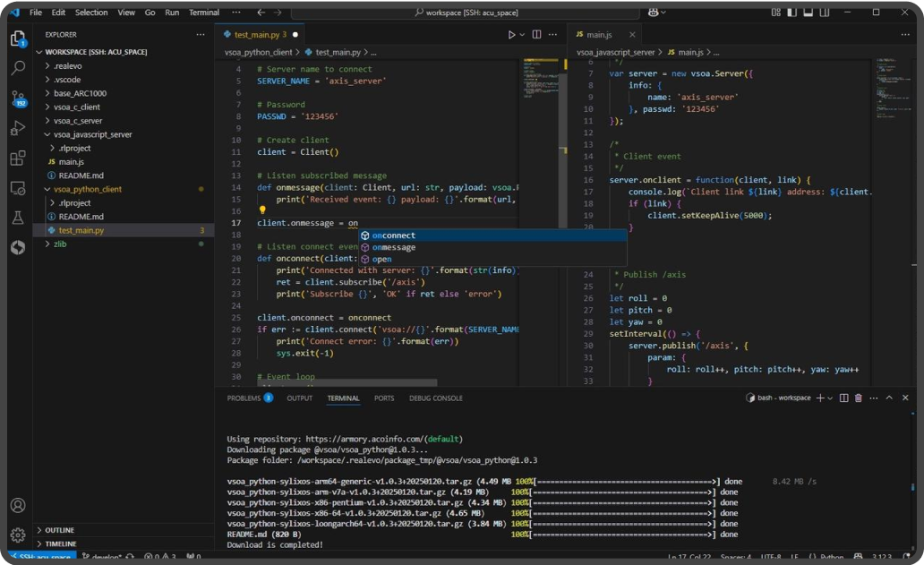Open the Manage gear menu
924x565 pixels.
pyautogui.click(x=18, y=535)
